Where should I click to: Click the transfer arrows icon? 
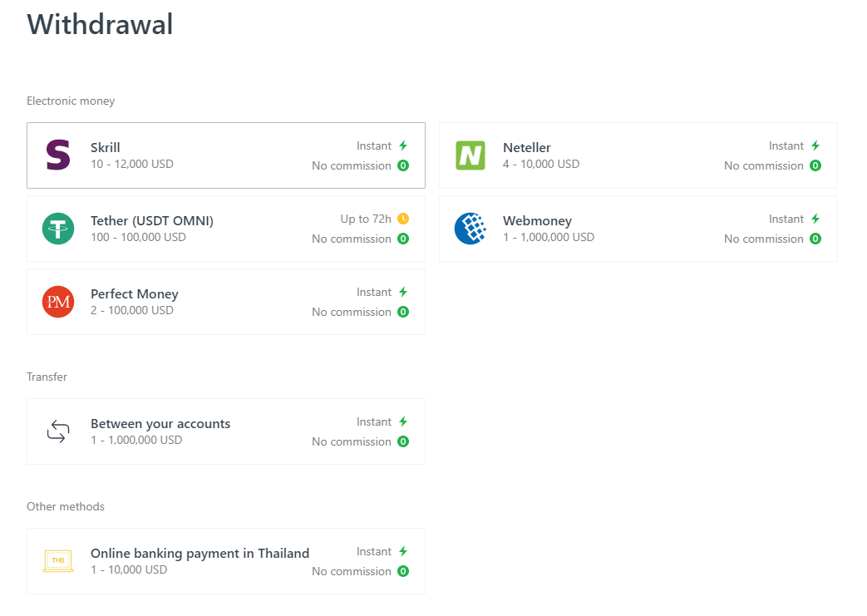point(58,431)
